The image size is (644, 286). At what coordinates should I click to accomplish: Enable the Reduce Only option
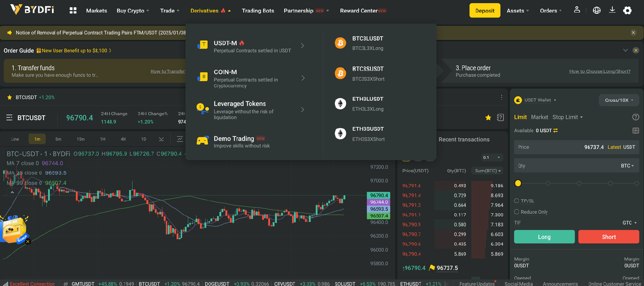(516, 212)
